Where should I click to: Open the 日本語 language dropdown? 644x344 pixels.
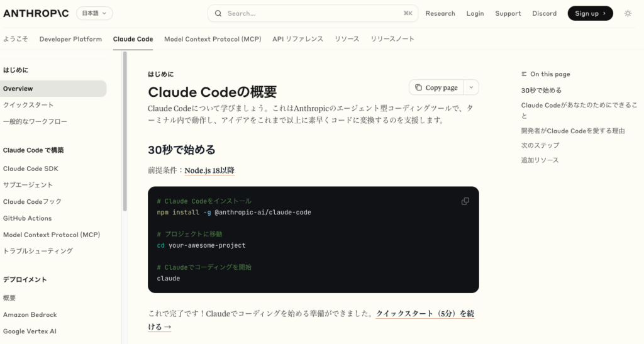coord(94,13)
